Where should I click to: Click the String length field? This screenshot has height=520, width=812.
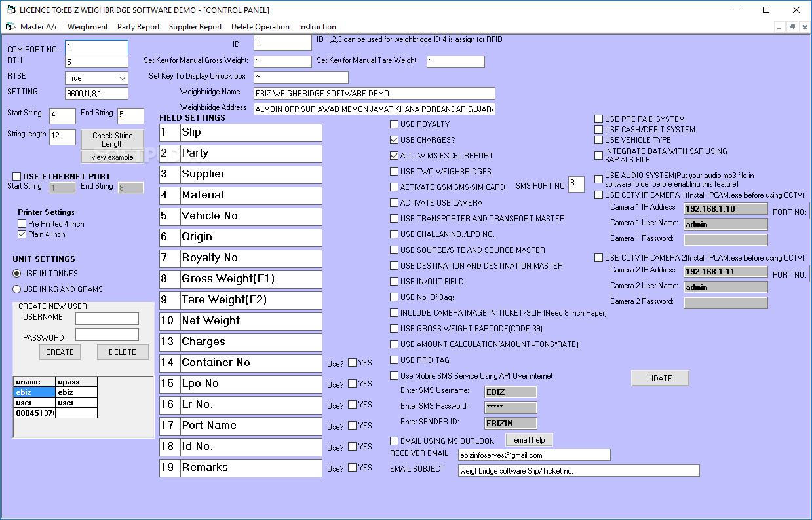pos(62,137)
